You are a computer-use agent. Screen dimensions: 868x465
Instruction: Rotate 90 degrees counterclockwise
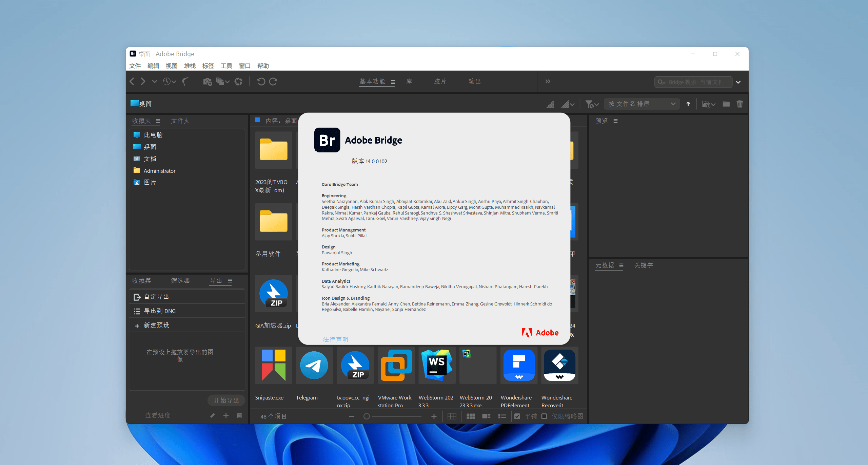pos(261,81)
